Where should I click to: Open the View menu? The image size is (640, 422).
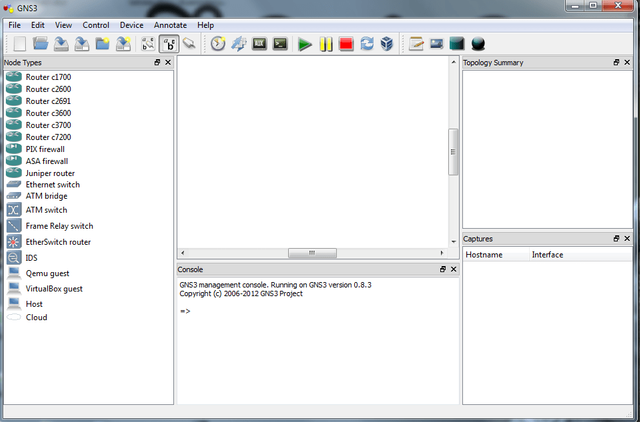(x=63, y=25)
